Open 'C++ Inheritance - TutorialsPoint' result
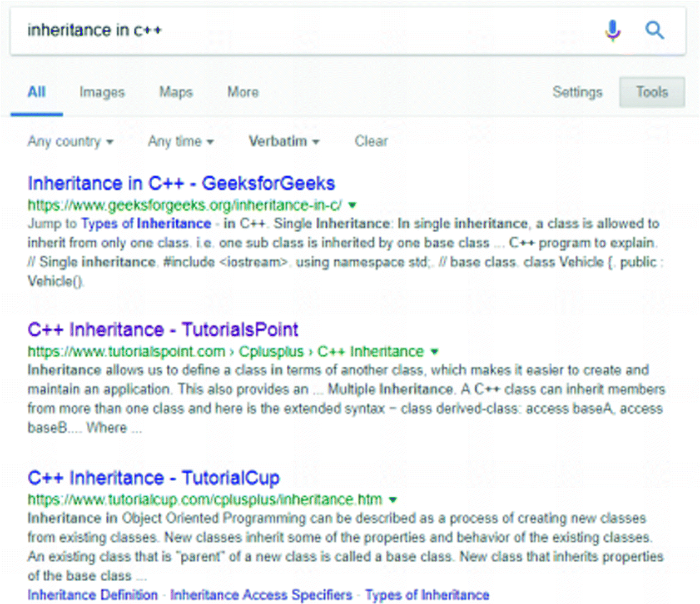 click(163, 330)
